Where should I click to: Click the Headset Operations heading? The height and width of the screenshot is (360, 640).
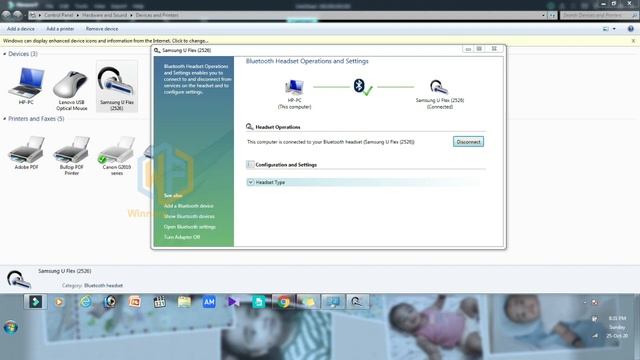coord(278,127)
